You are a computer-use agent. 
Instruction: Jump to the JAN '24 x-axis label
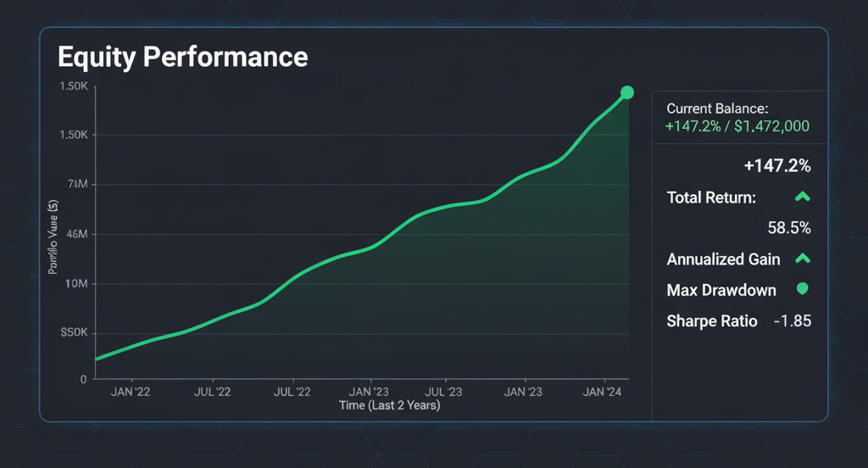pos(605,392)
